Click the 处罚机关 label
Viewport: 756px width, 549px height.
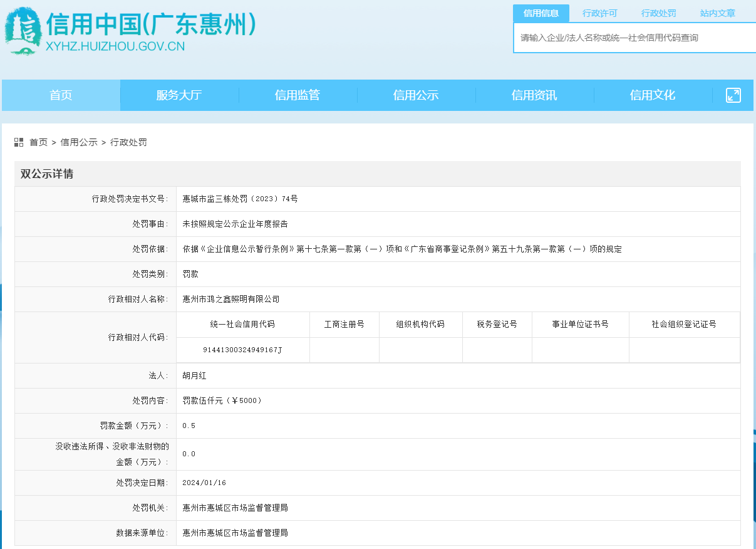click(150, 508)
